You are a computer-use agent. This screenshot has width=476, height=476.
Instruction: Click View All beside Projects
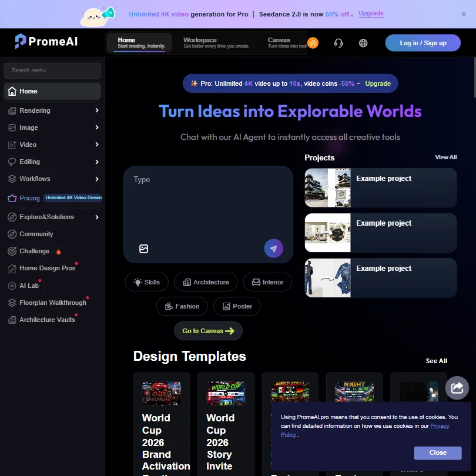[445, 157]
